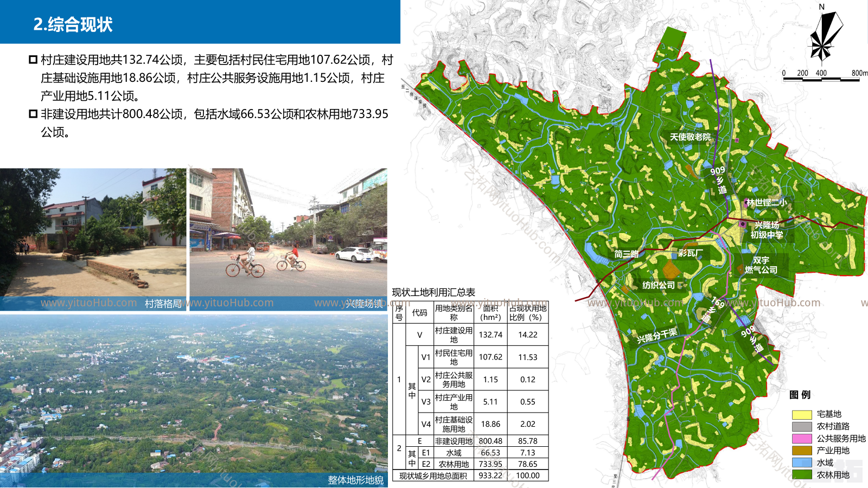Select the green 农林用地 legend swatch
Screen dimensions: 868x488
click(x=802, y=474)
